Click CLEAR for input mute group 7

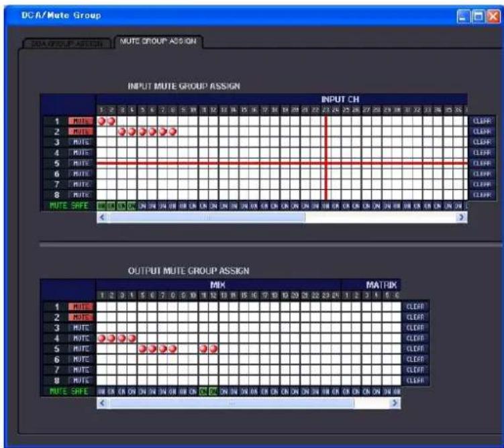coord(481,184)
